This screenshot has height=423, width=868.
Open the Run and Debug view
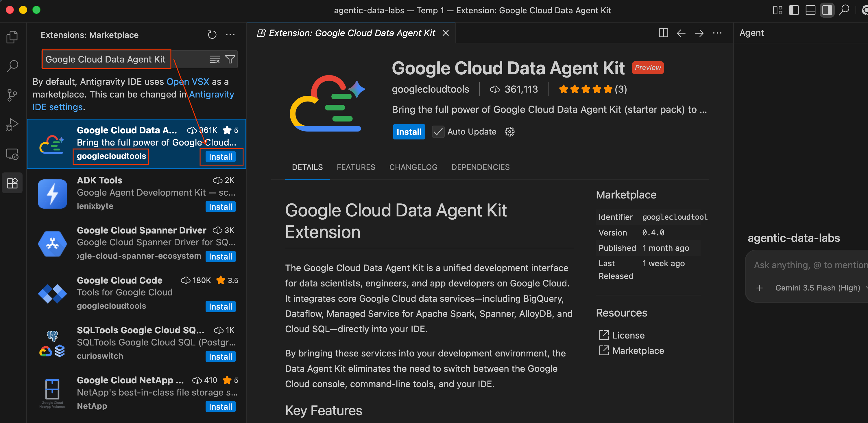[x=12, y=125]
